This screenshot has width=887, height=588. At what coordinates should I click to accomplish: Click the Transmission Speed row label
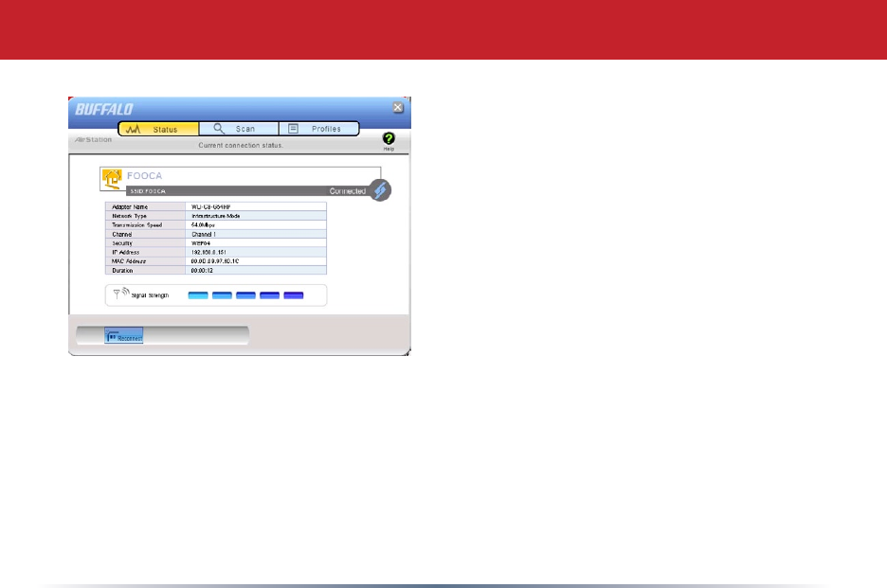click(x=136, y=225)
